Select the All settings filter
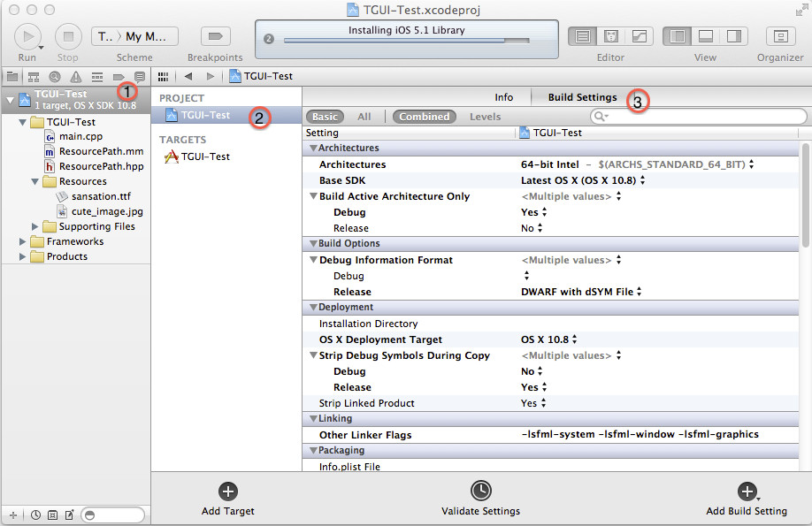The width and height of the screenshot is (812, 526). pyautogui.click(x=364, y=117)
